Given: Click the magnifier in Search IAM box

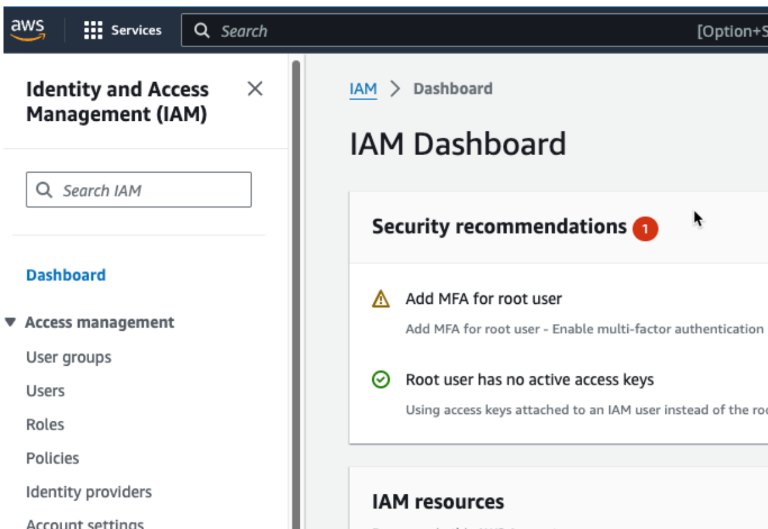Looking at the screenshot, I should [x=44, y=190].
